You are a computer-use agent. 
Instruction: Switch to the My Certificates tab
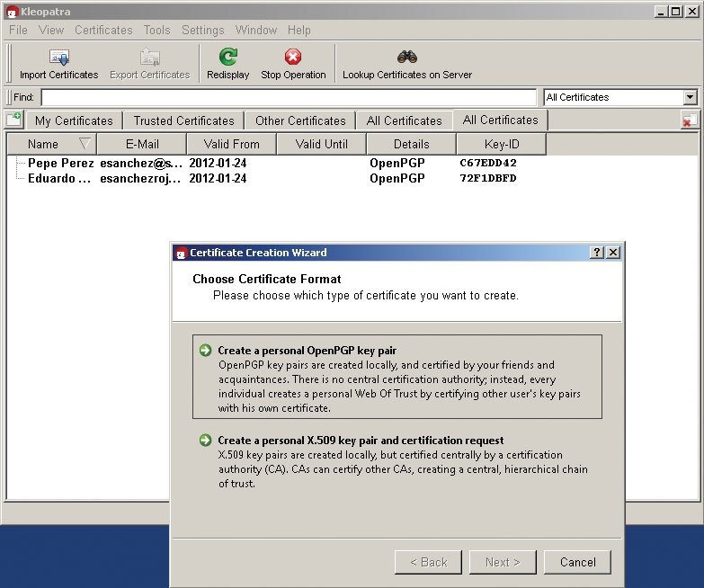click(74, 120)
